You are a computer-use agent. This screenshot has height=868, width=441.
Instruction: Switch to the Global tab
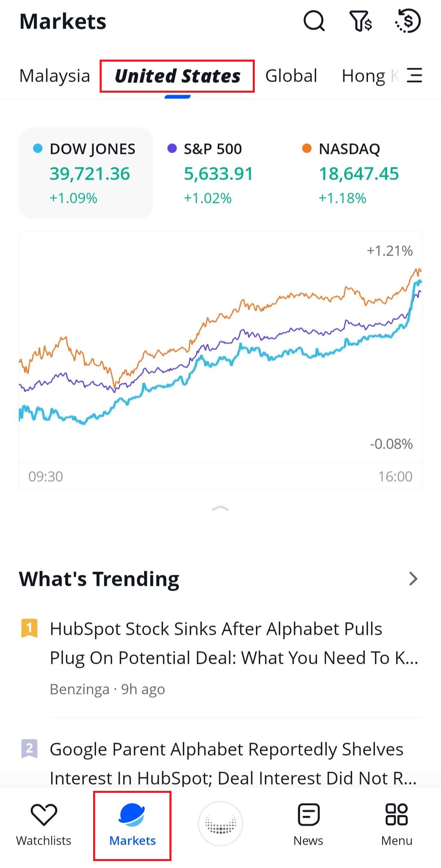(x=291, y=76)
